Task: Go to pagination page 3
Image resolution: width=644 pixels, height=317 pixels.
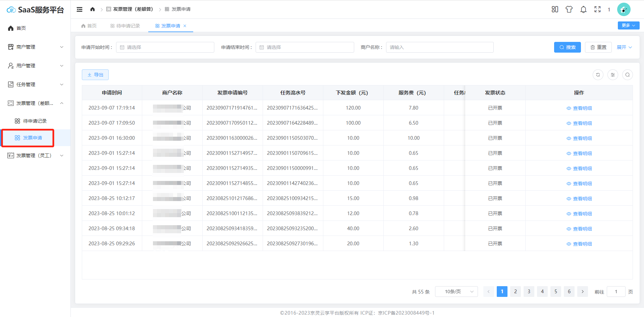Action: (x=529, y=292)
